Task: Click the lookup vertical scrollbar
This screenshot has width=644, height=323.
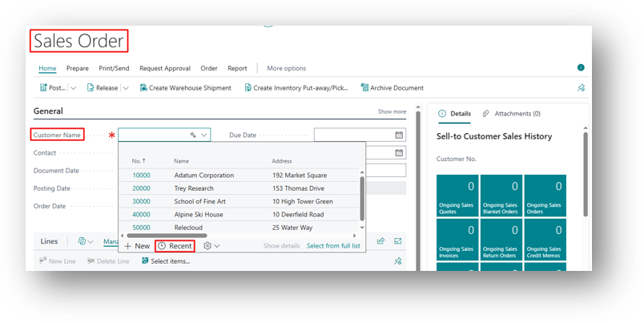Action: (x=362, y=199)
